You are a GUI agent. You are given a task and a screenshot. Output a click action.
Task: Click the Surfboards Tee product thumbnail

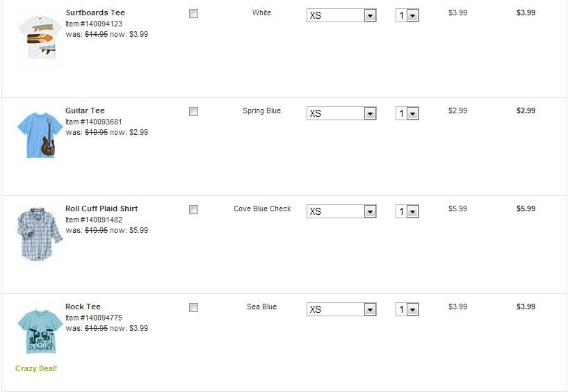coord(39,38)
